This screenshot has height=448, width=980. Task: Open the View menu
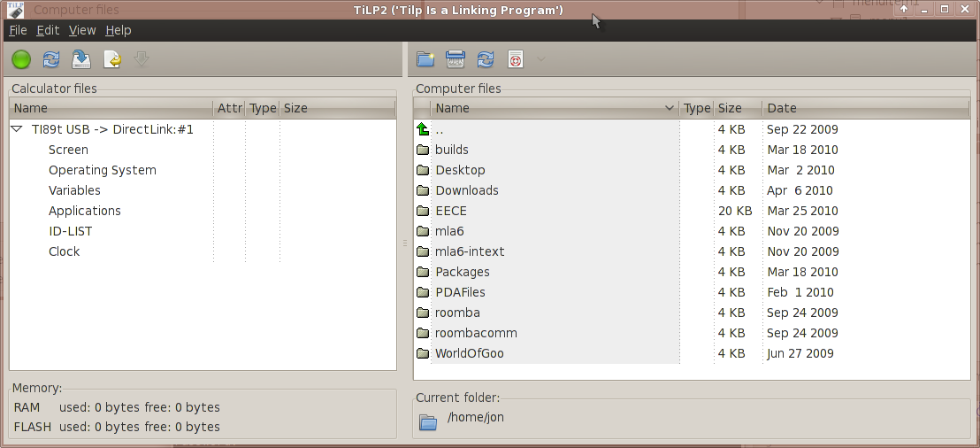pos(82,30)
